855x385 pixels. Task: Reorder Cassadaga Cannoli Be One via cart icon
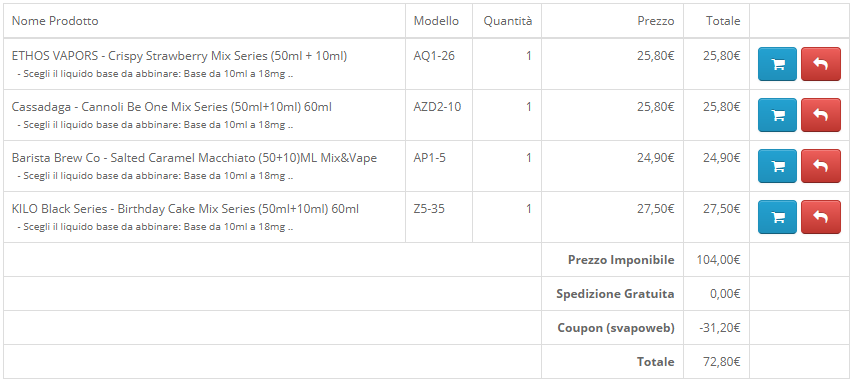777,115
